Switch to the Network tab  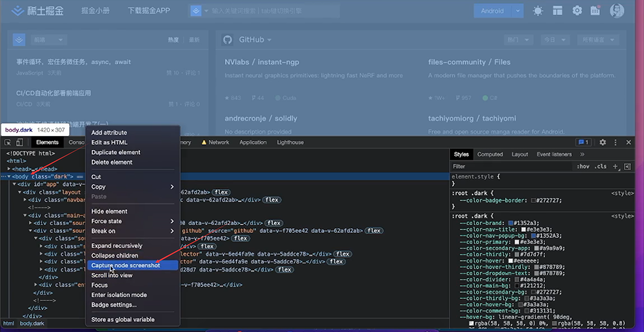pyautogui.click(x=215, y=142)
